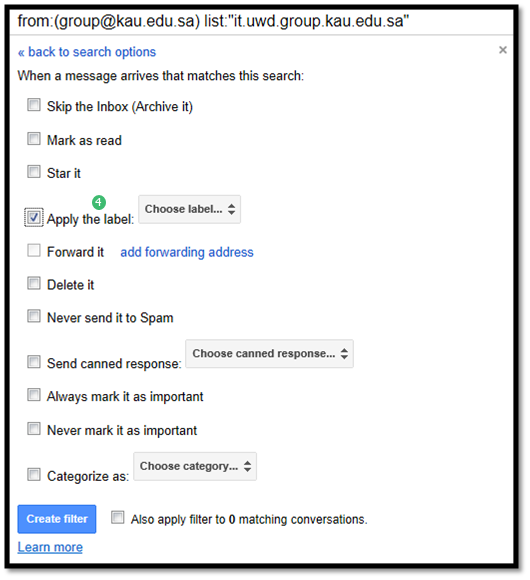Check the Skip the Inbox (Archive it) box
Screen dimensions: 530x580
34,105
